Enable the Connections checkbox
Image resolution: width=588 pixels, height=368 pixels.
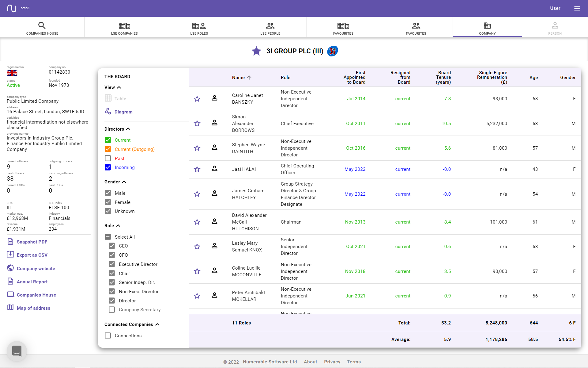tap(108, 335)
